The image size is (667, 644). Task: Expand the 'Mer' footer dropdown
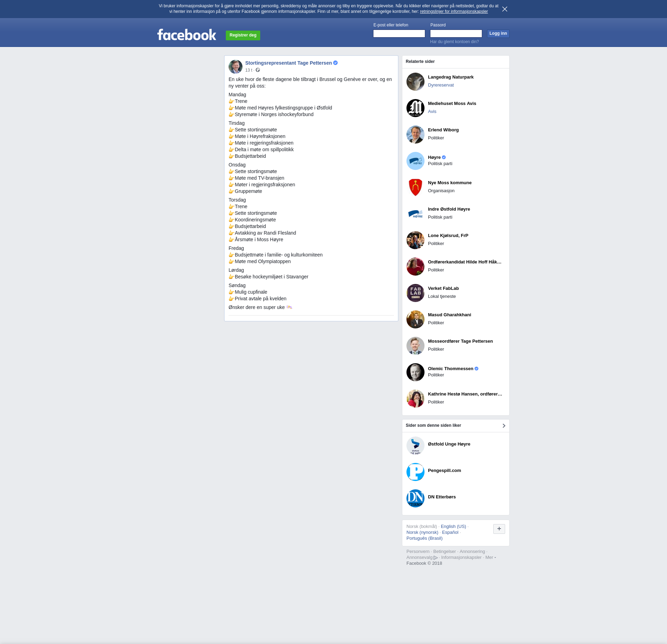tap(491, 557)
